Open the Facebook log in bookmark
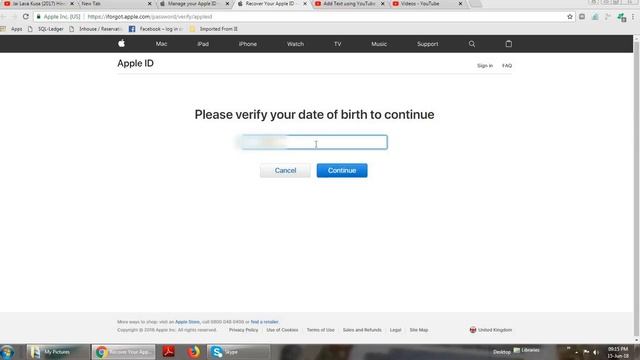Screen dimensions: 640x360 [x=156, y=29]
